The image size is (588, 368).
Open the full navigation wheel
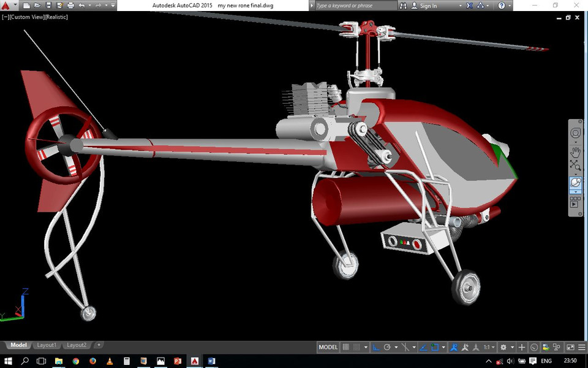click(x=576, y=133)
